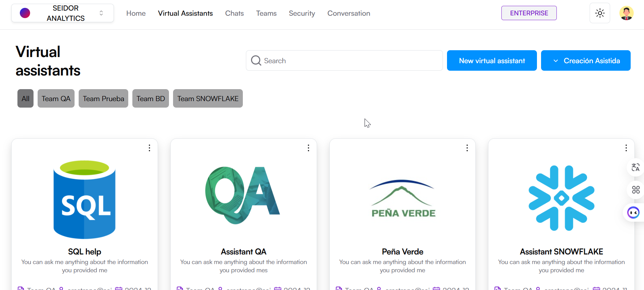The width and height of the screenshot is (644, 290).
Task: Select the All filter chip
Action: pos(26,99)
